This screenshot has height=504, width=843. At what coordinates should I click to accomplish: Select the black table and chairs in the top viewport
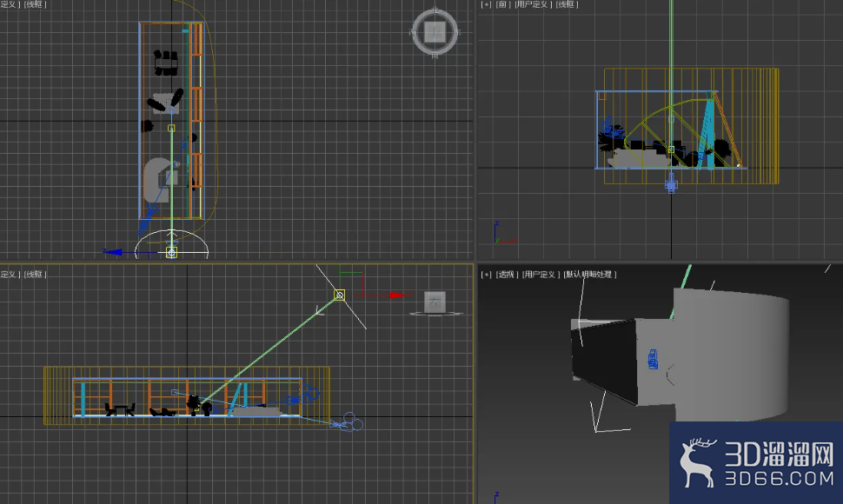click(x=166, y=63)
